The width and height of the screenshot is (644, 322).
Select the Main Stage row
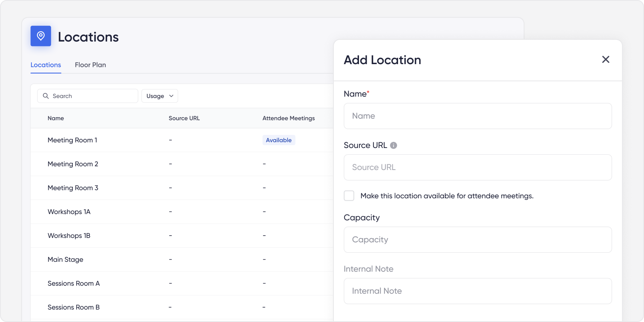pyautogui.click(x=182, y=260)
